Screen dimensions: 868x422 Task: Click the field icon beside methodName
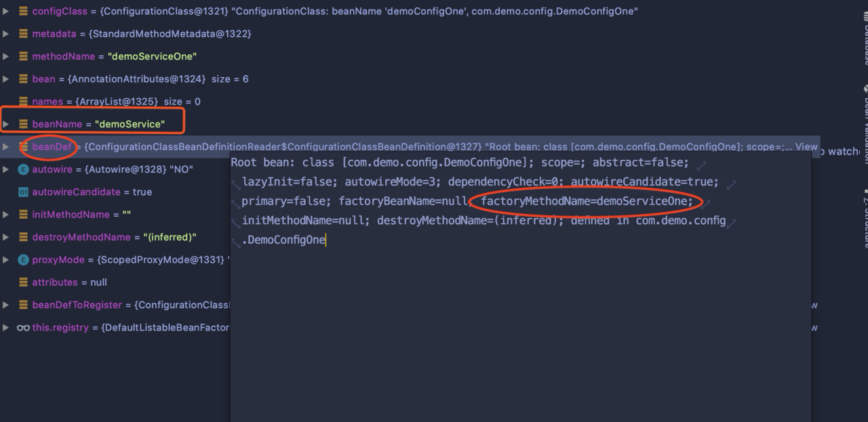click(x=23, y=56)
